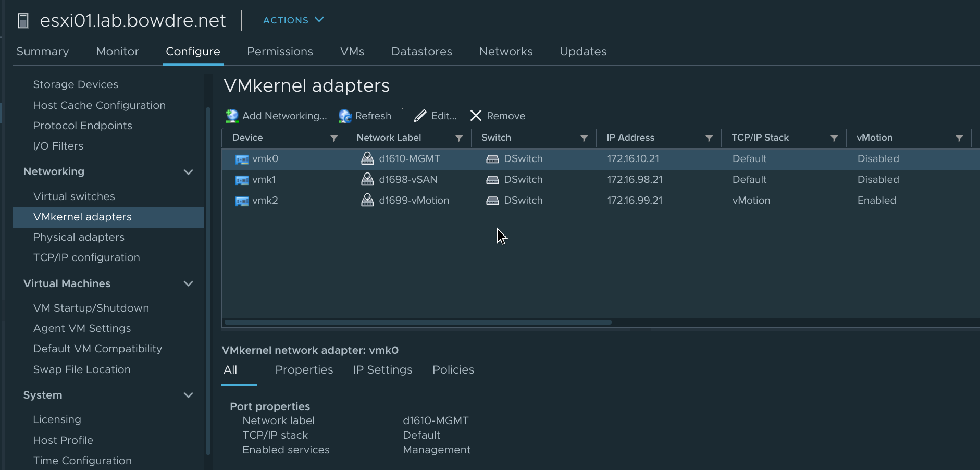Click the d1610-MGMT port group icon

(367, 158)
